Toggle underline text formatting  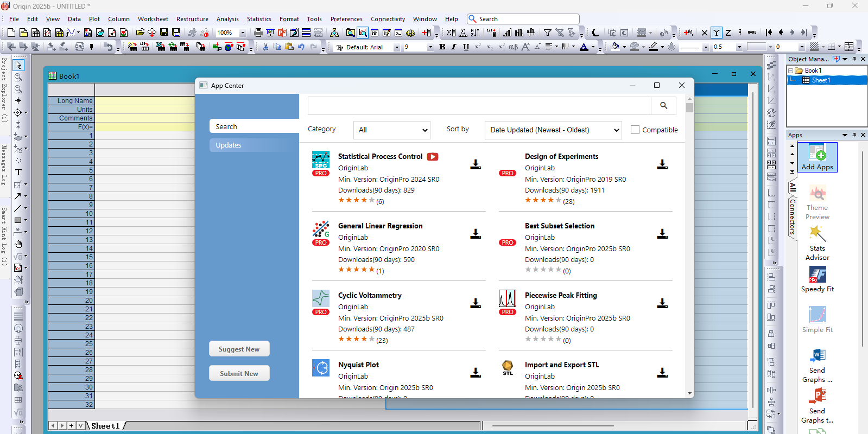point(466,47)
